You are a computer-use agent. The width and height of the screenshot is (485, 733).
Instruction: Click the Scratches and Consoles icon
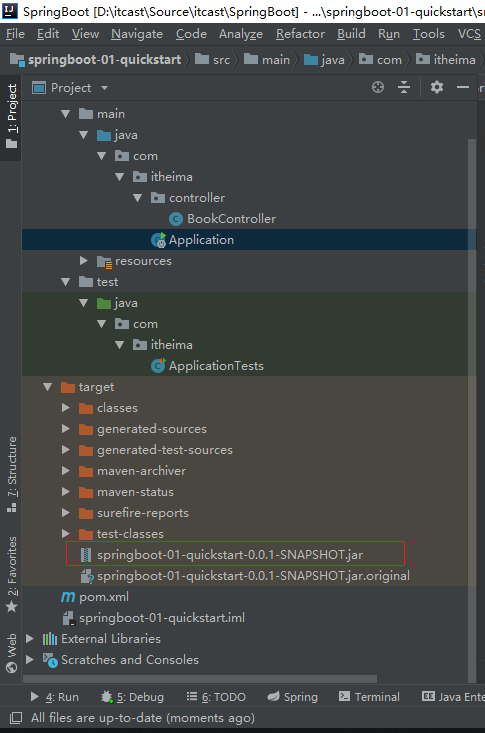(x=50, y=660)
